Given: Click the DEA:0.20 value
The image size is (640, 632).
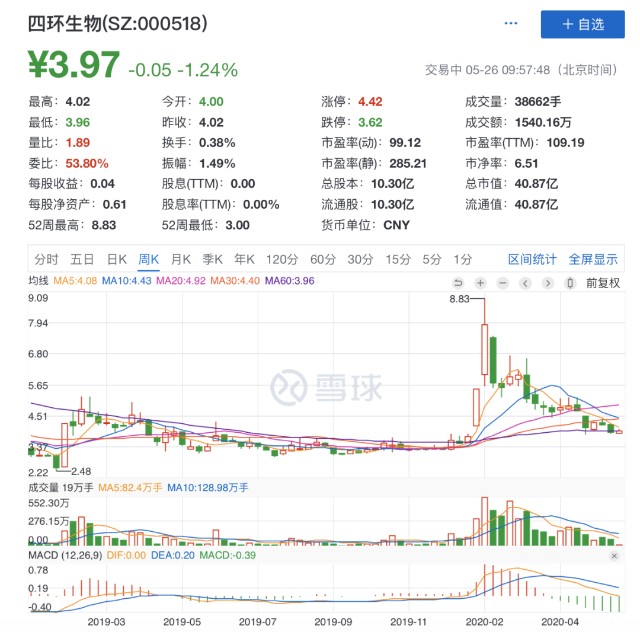Looking at the screenshot, I should (x=173, y=555).
